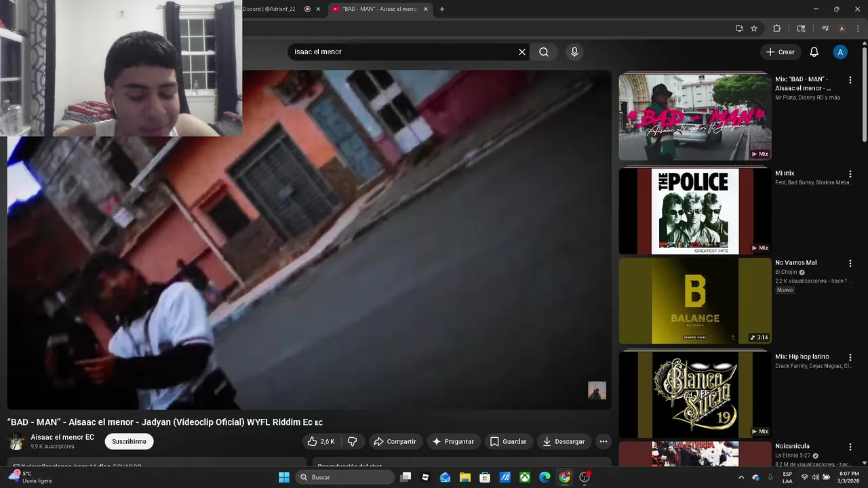Screen dimensions: 868x488
Task: Open the Chrome three-dot menu
Action: pyautogui.click(x=857, y=28)
